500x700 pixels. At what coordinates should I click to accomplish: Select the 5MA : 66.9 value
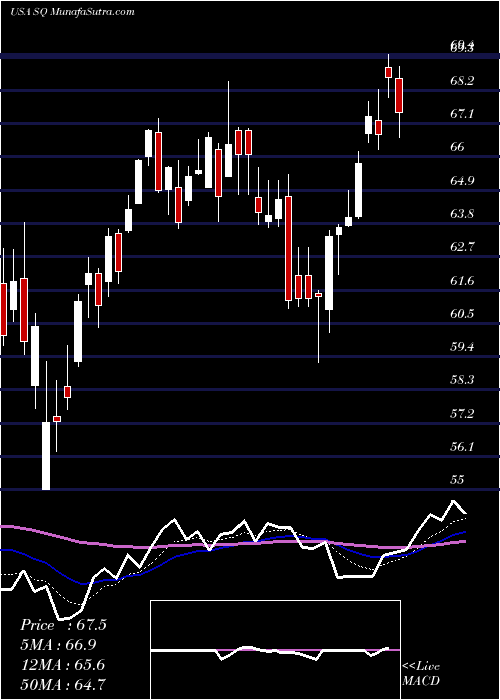click(58, 644)
